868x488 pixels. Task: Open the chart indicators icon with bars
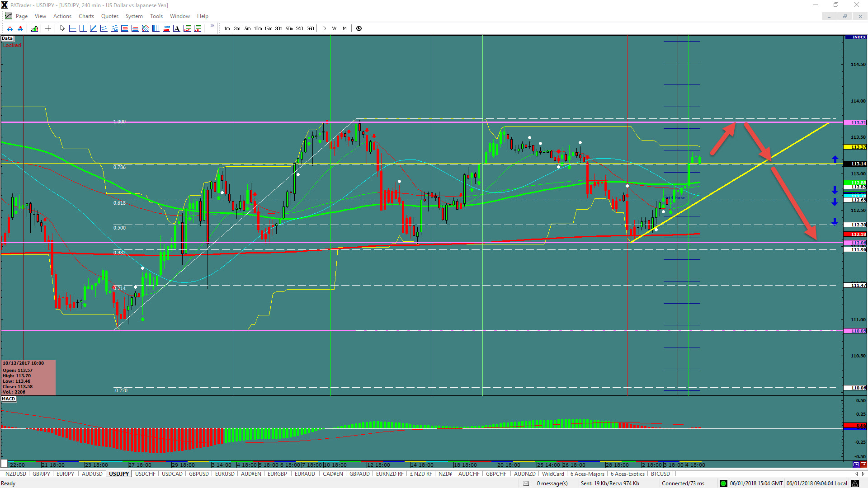coord(34,28)
